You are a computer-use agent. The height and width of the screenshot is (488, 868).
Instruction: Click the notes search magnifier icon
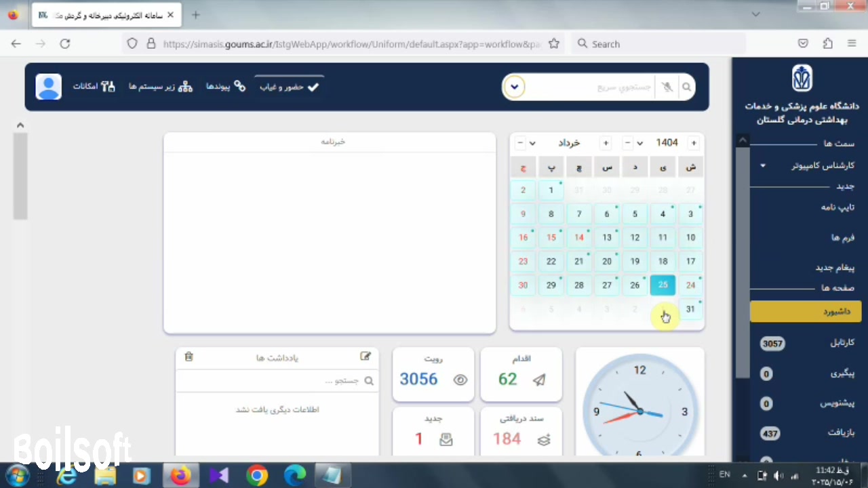pos(369,381)
